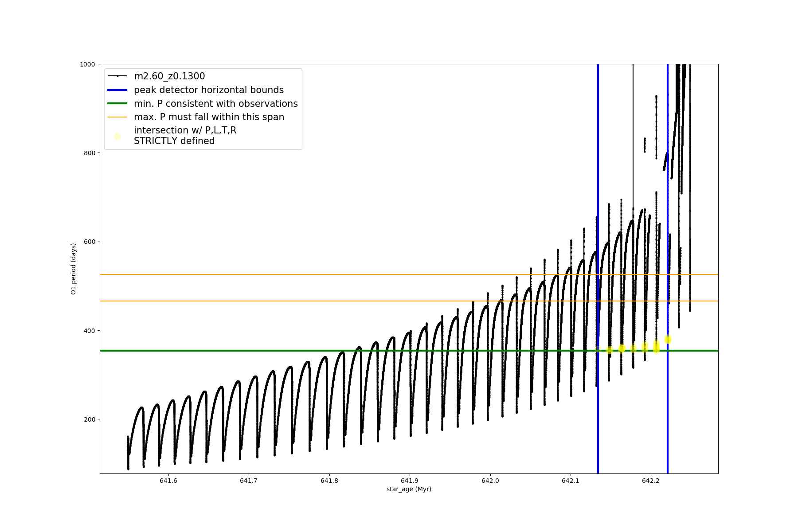Select the 642.0 x-axis tick label

point(490,481)
